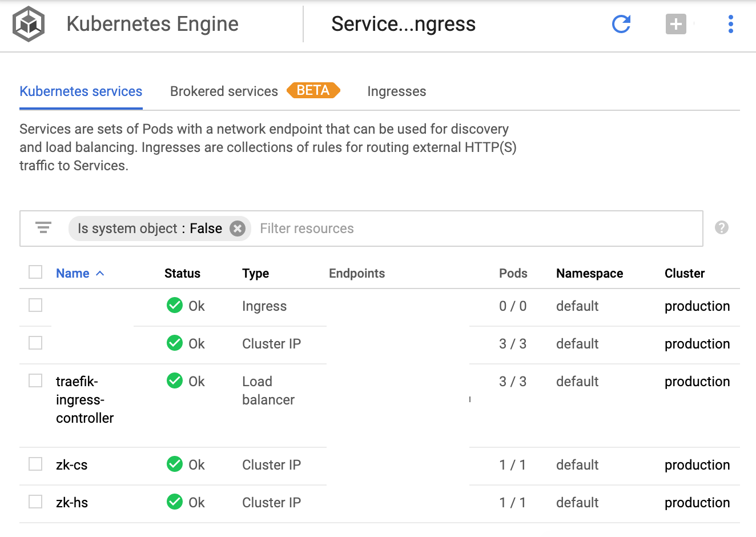Viewport: 756px width, 537px height.
Task: Check the traefik-ingress-controller row checkbox
Action: (35, 380)
